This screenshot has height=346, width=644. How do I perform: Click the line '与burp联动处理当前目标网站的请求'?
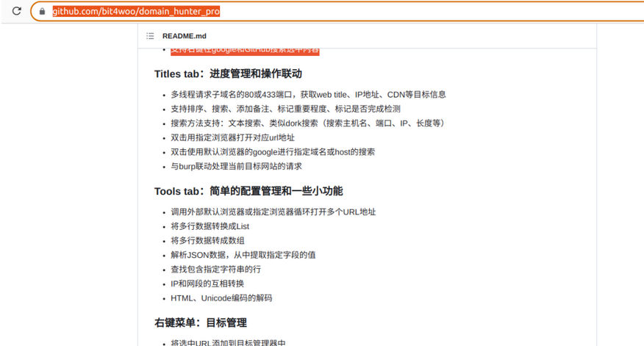[236, 166]
